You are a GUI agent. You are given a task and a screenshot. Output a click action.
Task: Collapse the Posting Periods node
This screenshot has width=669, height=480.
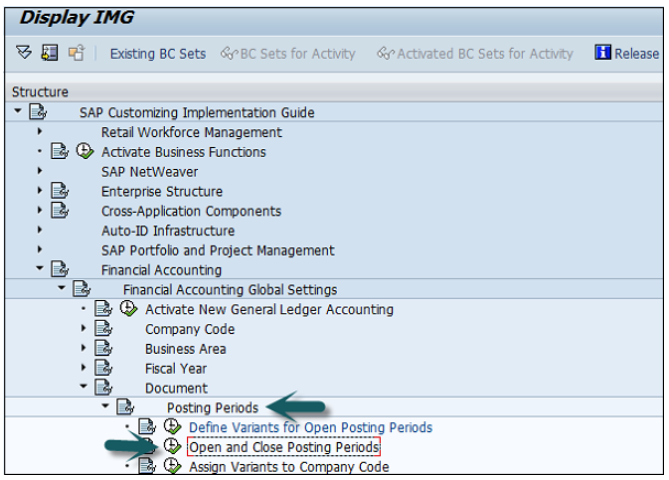pos(104,407)
